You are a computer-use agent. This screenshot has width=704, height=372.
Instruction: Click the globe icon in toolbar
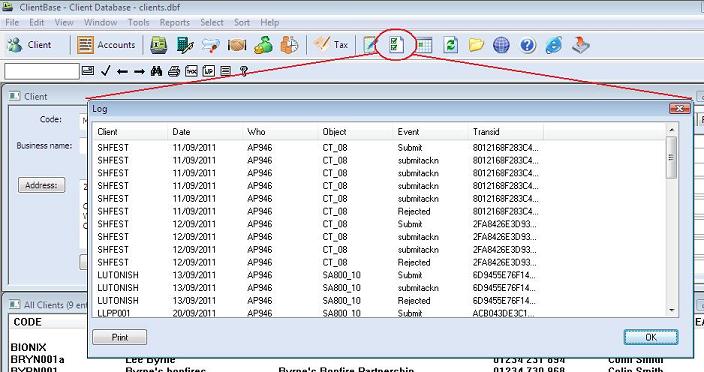pyautogui.click(x=502, y=45)
